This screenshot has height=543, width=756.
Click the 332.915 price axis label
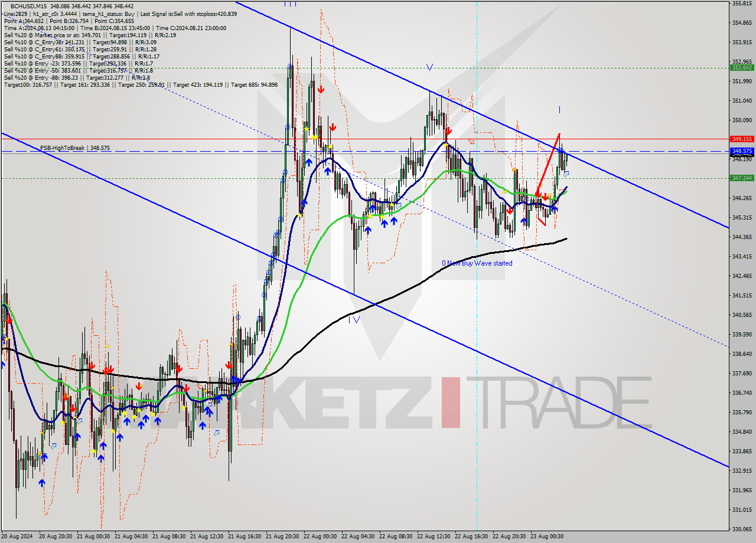point(742,470)
